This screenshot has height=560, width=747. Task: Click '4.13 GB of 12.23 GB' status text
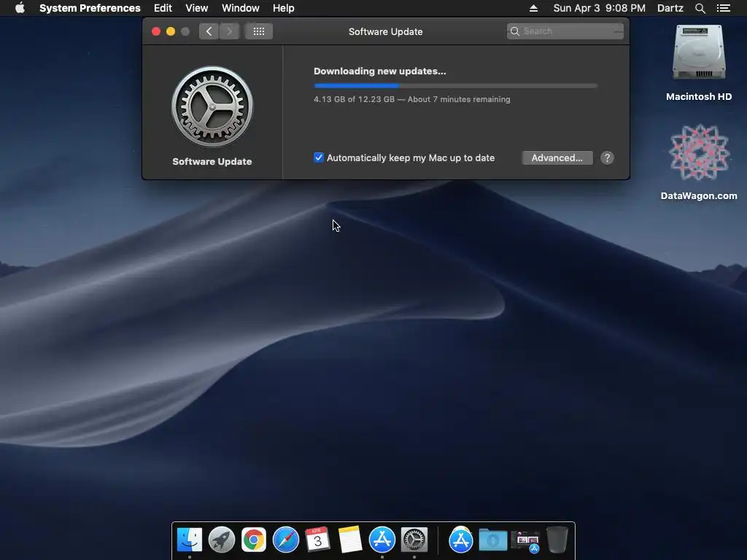pyautogui.click(x=354, y=99)
